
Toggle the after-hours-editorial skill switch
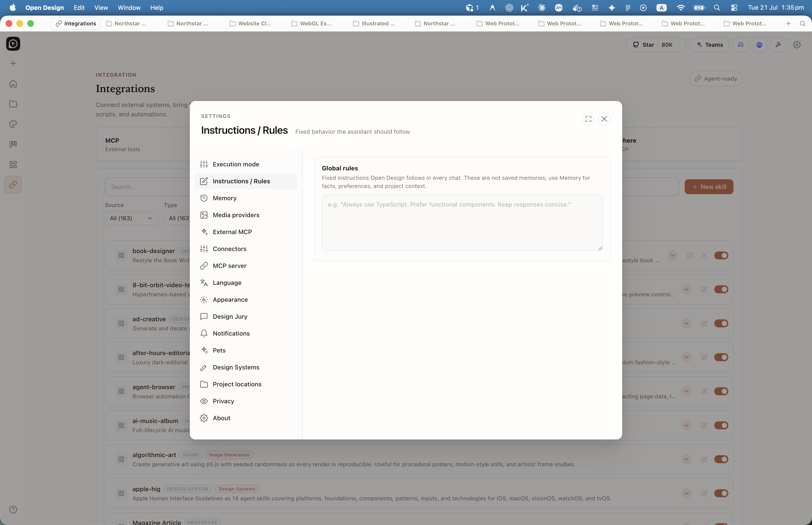pyautogui.click(x=721, y=357)
